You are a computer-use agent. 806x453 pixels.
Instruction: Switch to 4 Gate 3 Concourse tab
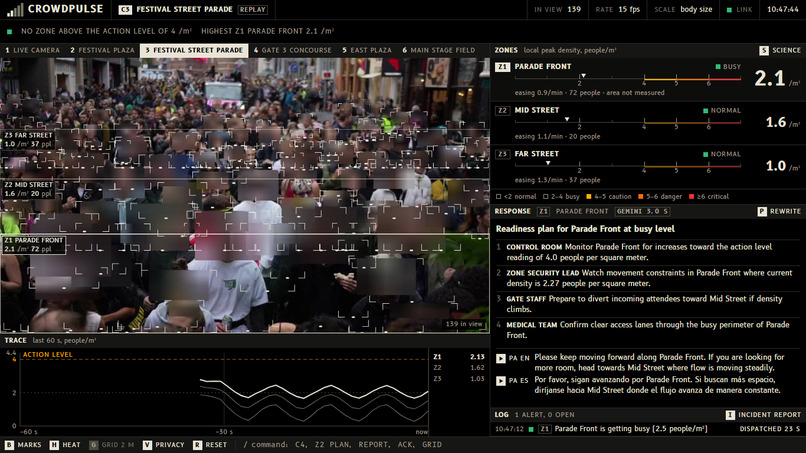(292, 50)
